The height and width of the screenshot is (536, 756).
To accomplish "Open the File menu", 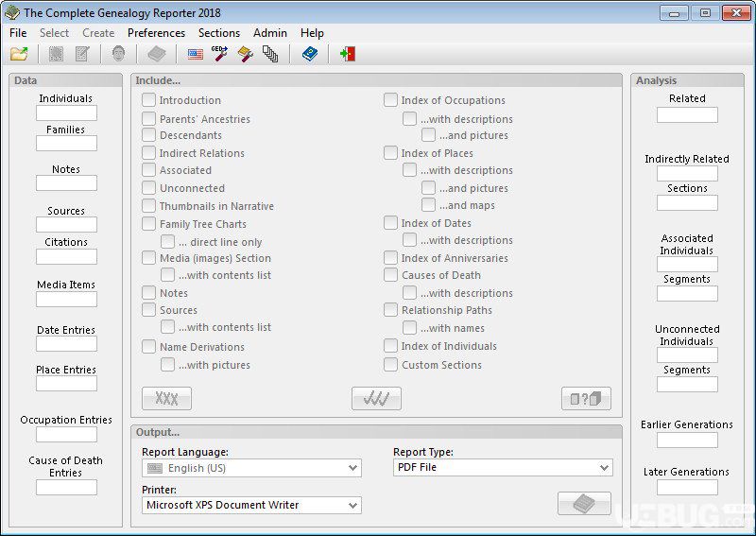I will point(18,33).
